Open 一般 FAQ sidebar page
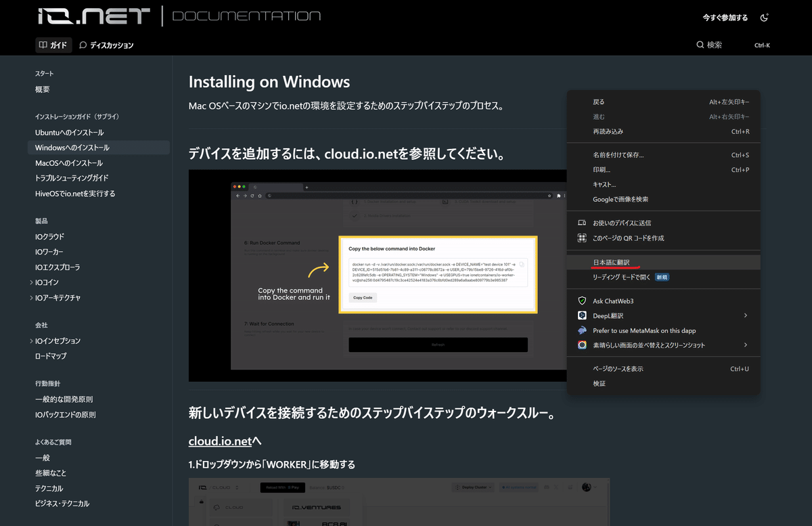This screenshot has height=526, width=812. (x=43, y=458)
